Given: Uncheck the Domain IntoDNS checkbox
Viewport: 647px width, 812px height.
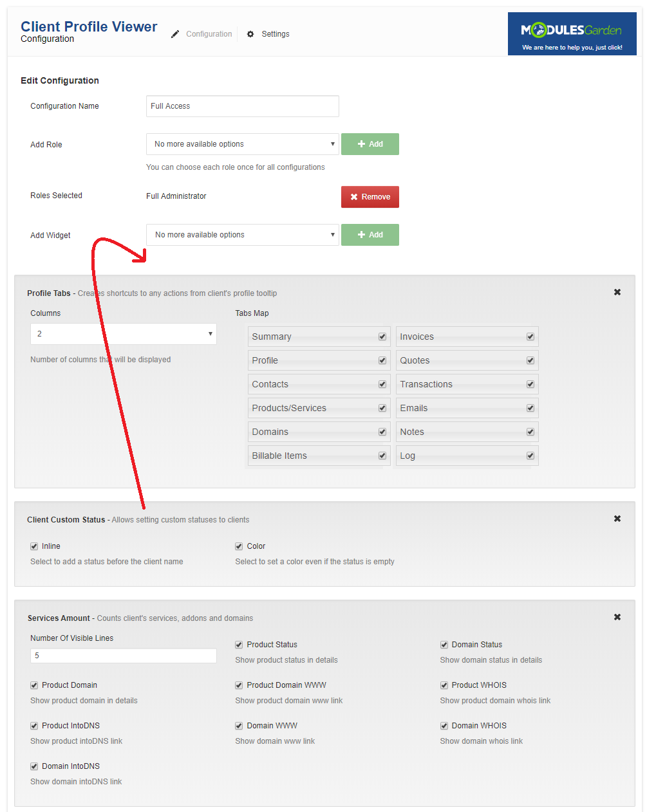Looking at the screenshot, I should (34, 766).
